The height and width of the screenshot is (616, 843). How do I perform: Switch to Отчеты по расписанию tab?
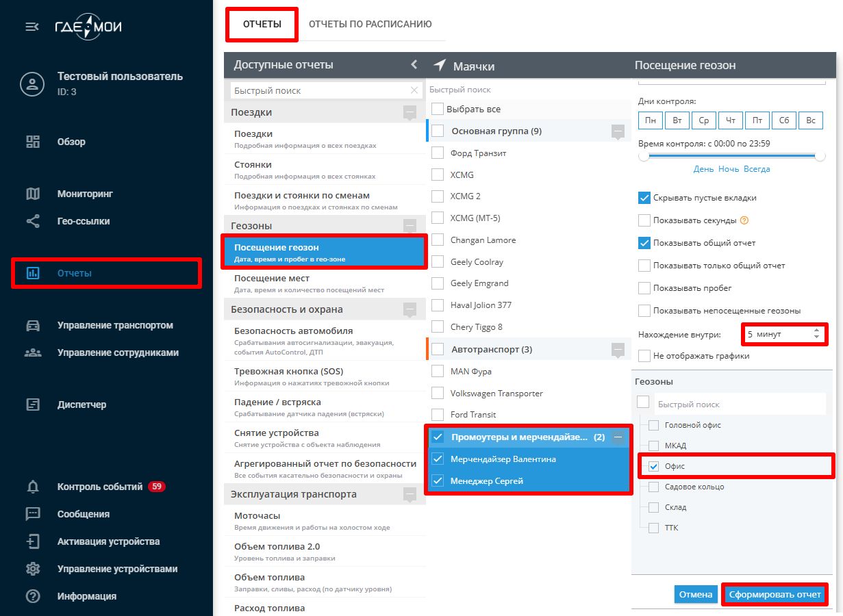pos(370,24)
